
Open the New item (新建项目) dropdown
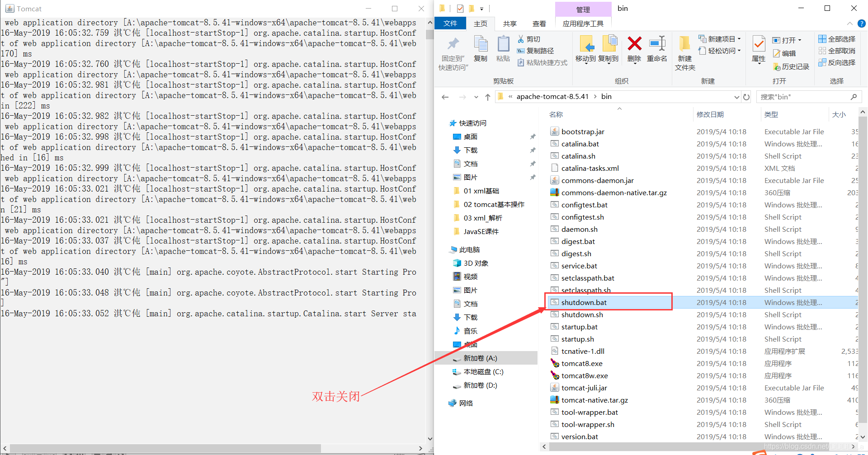click(720, 39)
